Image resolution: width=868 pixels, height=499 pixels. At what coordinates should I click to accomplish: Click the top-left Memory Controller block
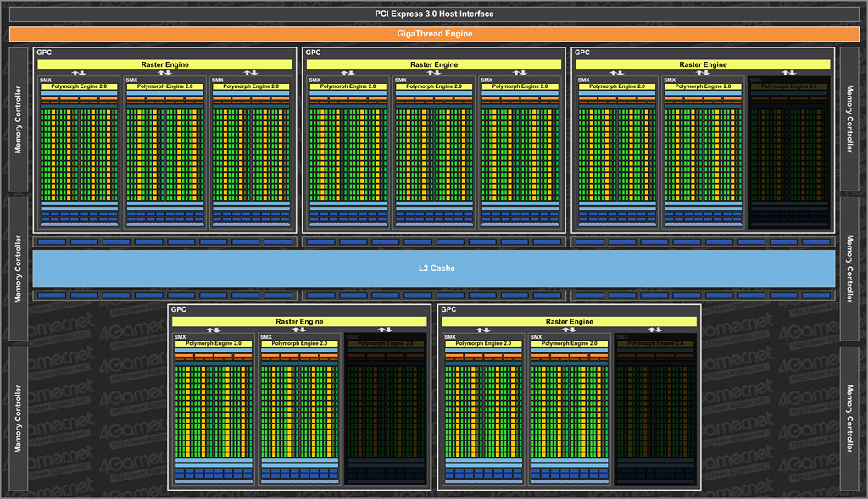tap(18, 119)
